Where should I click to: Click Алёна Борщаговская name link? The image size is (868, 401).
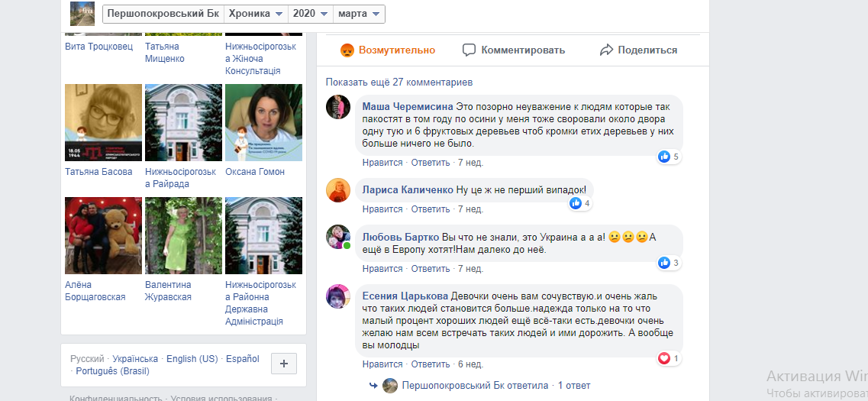click(95, 291)
